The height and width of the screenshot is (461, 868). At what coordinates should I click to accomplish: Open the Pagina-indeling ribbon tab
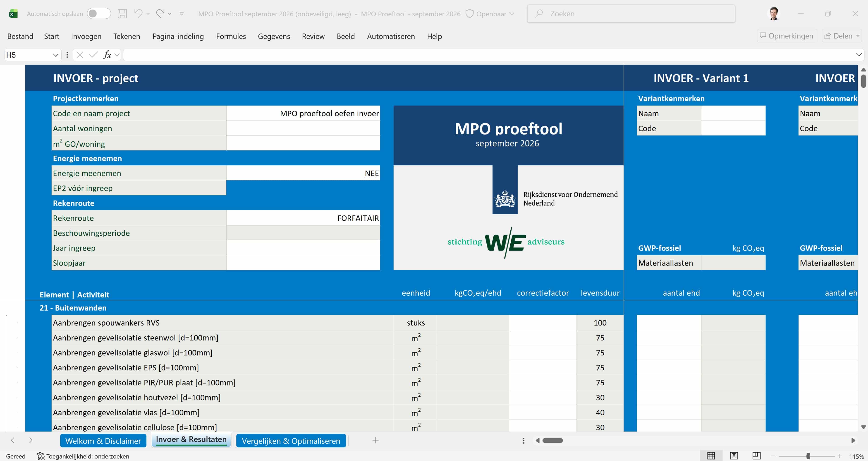(x=178, y=36)
